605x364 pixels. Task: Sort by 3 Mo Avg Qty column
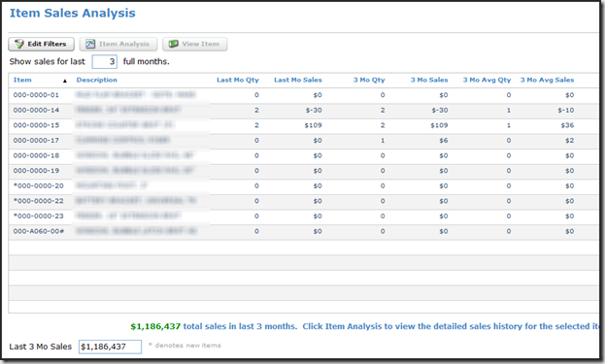click(x=487, y=80)
